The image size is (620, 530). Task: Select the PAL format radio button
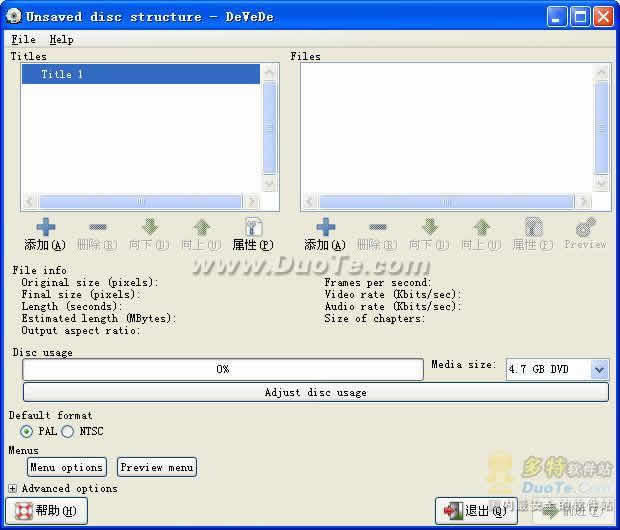(26, 432)
